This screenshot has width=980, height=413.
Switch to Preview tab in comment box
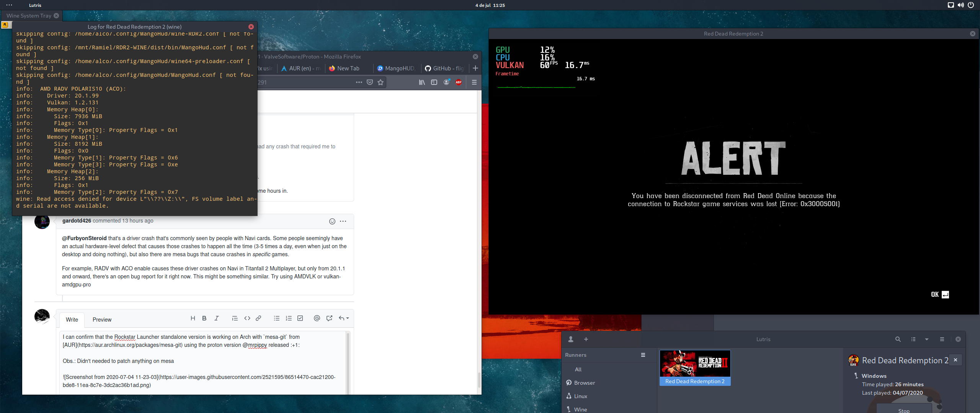pos(102,320)
